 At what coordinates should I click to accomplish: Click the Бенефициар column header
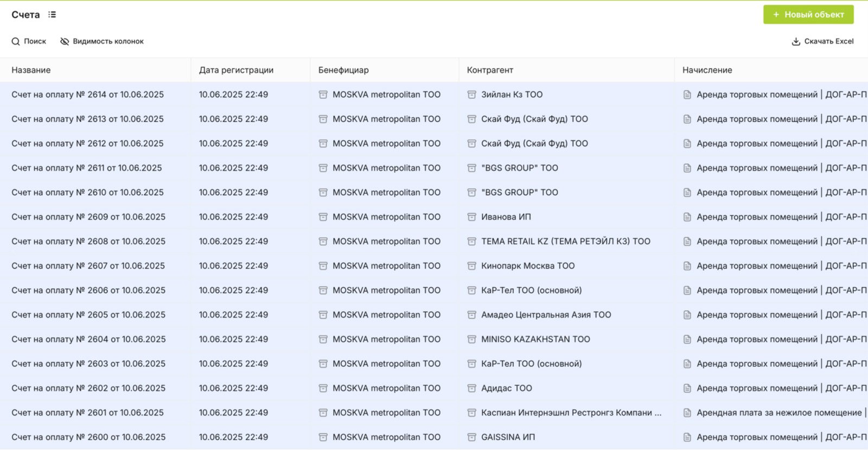pyautogui.click(x=343, y=70)
